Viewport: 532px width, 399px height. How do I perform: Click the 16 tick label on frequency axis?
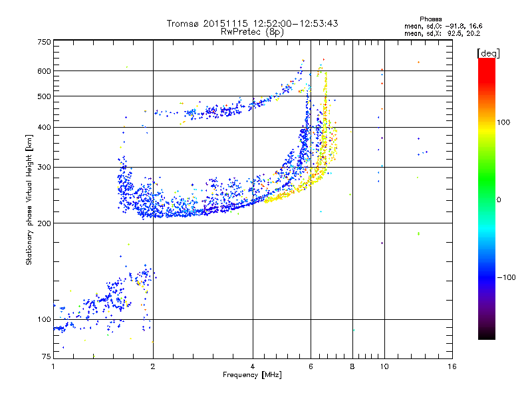pyautogui.click(x=452, y=366)
